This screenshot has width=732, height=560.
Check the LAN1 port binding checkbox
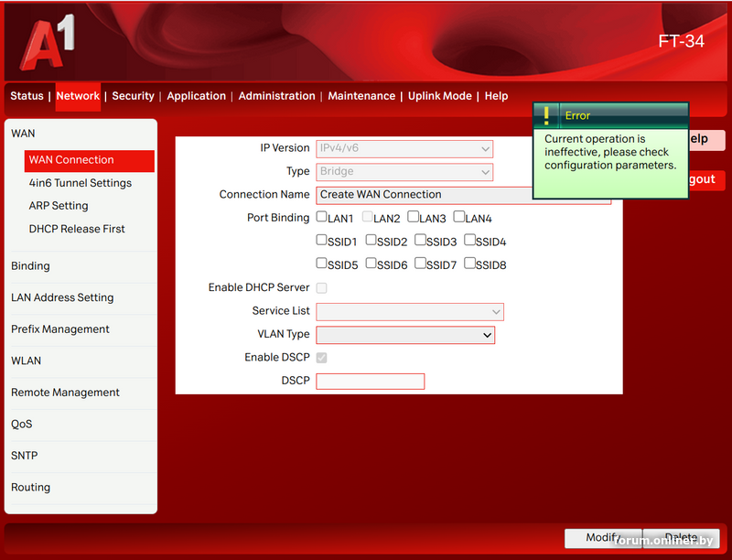(x=322, y=218)
